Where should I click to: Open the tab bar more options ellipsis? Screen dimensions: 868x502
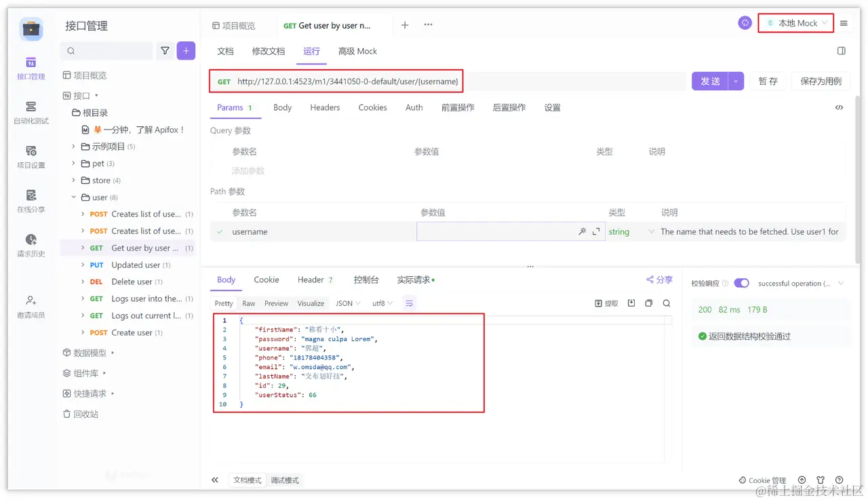(x=428, y=25)
